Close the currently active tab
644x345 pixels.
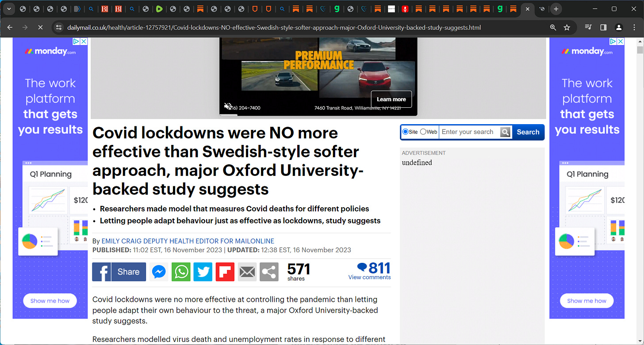coord(527,9)
